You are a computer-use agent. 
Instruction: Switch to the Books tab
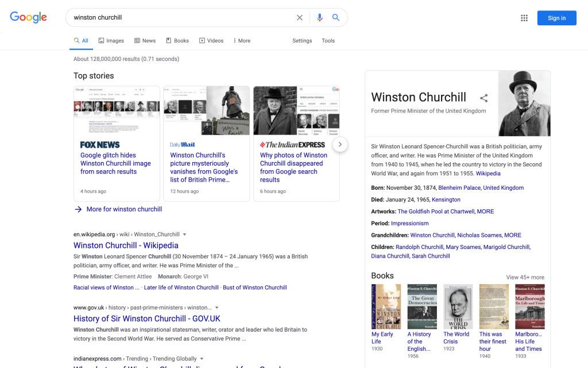[177, 41]
